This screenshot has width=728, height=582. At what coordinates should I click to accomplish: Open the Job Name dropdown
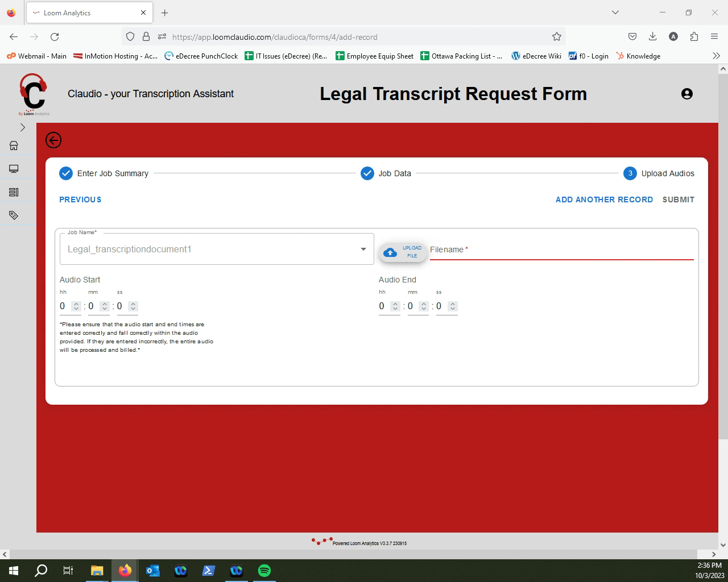pos(363,249)
